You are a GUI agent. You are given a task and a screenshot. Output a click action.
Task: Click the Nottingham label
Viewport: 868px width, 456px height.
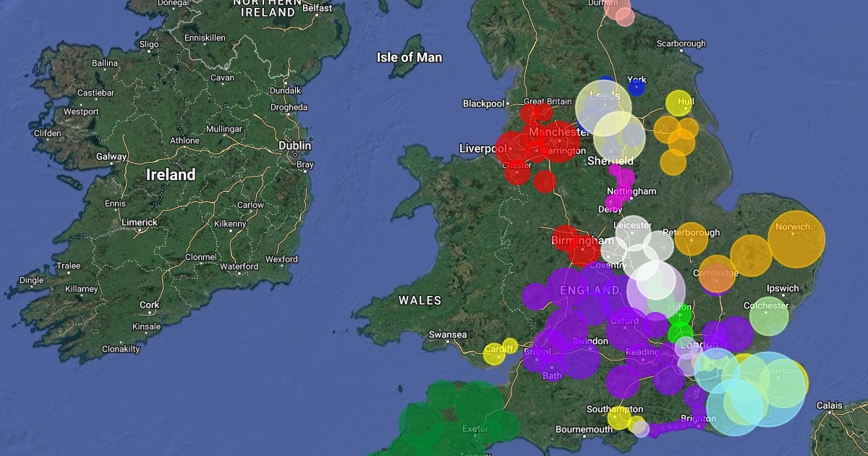tap(631, 191)
